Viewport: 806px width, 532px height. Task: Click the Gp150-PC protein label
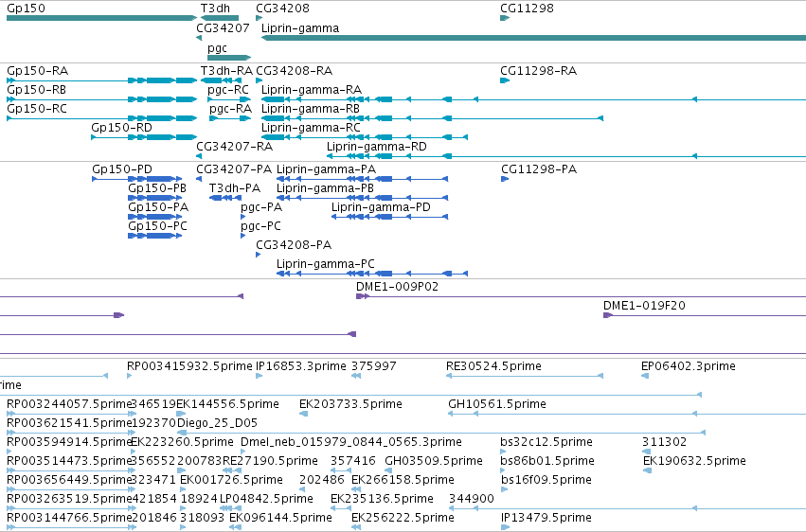(x=158, y=226)
